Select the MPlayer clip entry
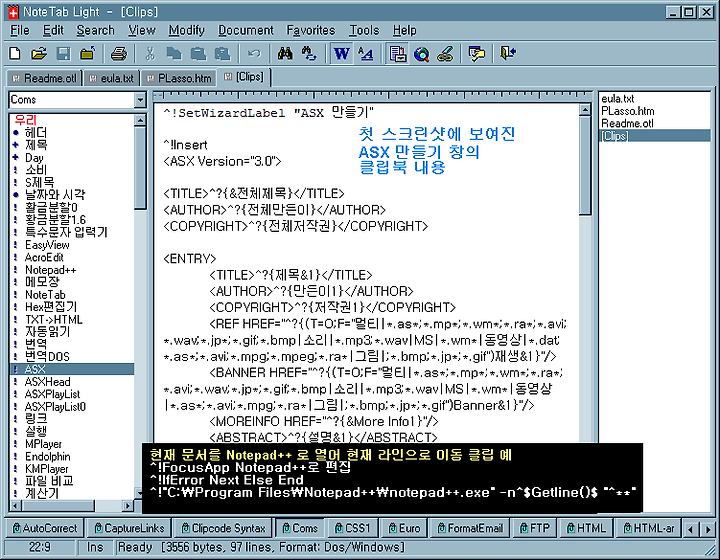Screen dimensions: 720x560 (43, 444)
